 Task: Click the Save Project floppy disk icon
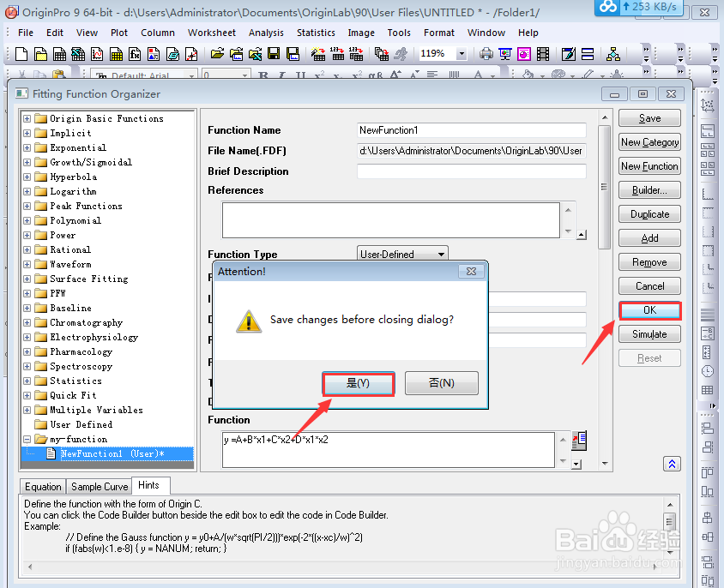[274, 54]
